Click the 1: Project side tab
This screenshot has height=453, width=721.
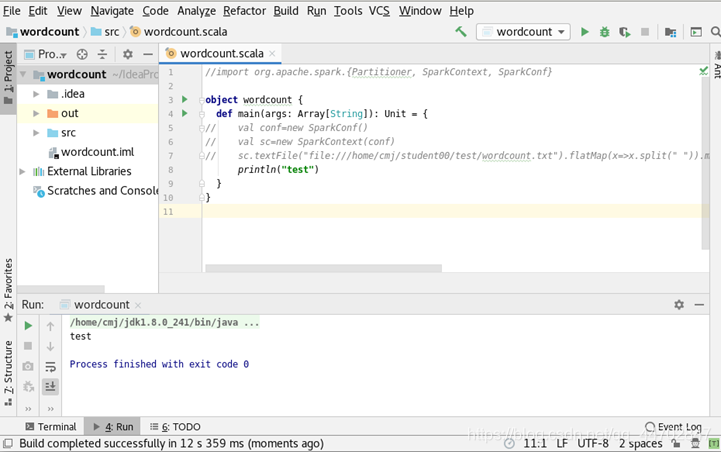point(8,77)
